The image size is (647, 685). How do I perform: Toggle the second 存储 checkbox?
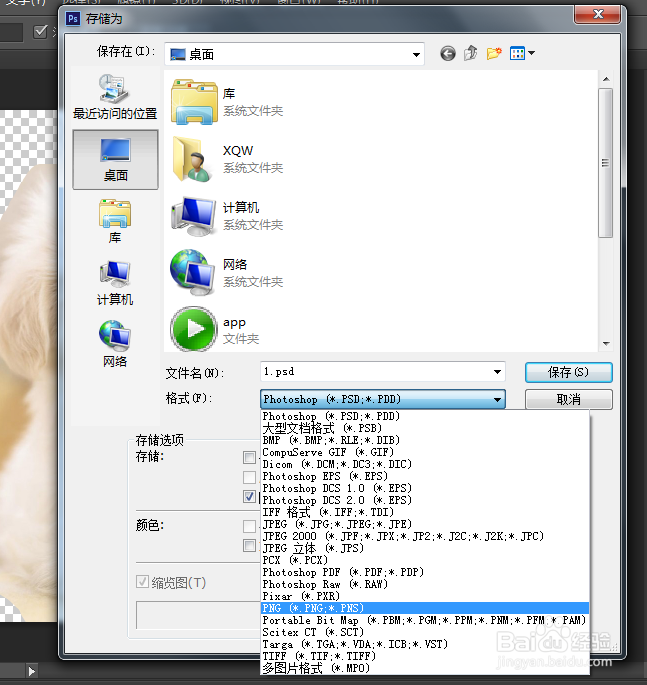249,477
